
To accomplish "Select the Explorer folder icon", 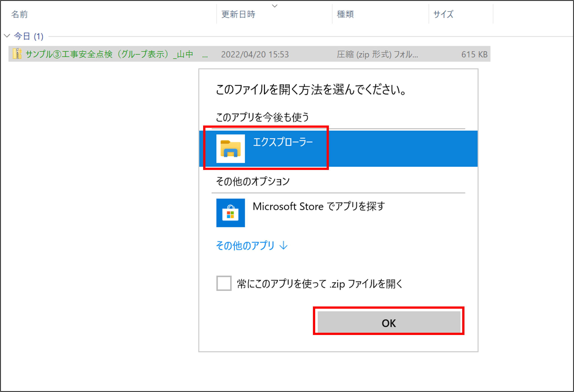I will pos(231,149).
